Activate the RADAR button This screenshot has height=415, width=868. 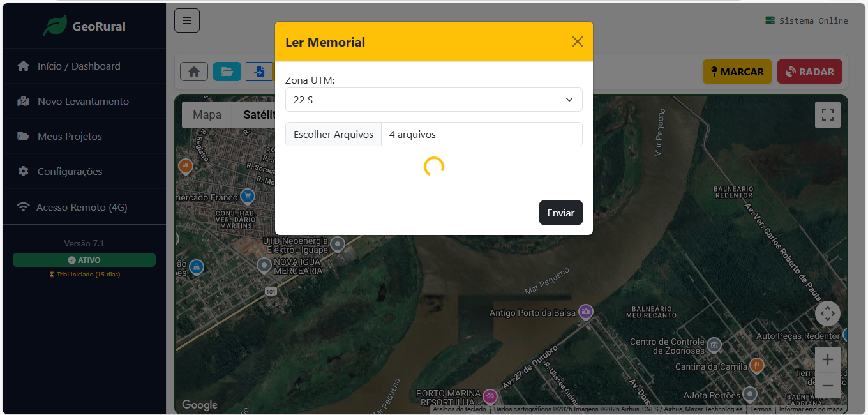point(809,72)
